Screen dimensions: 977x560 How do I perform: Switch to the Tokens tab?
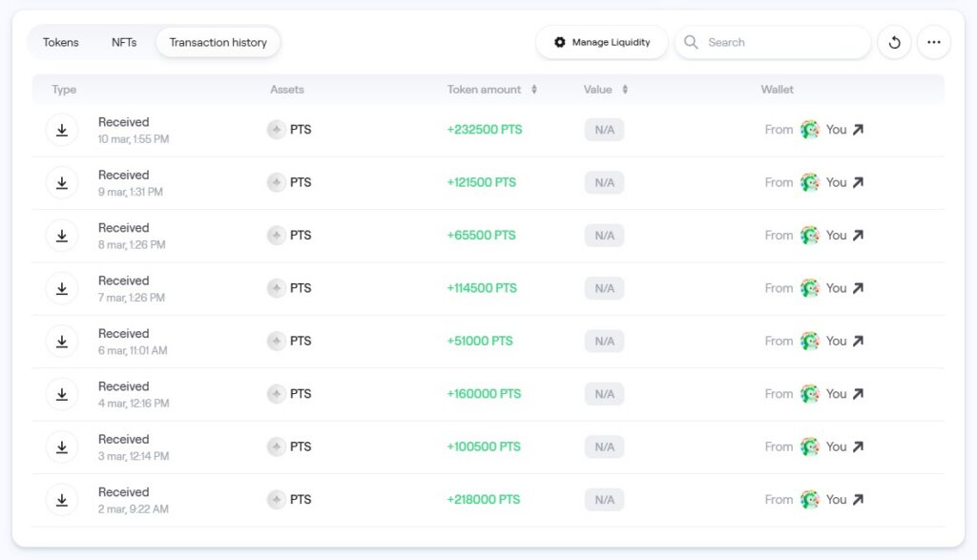(61, 42)
